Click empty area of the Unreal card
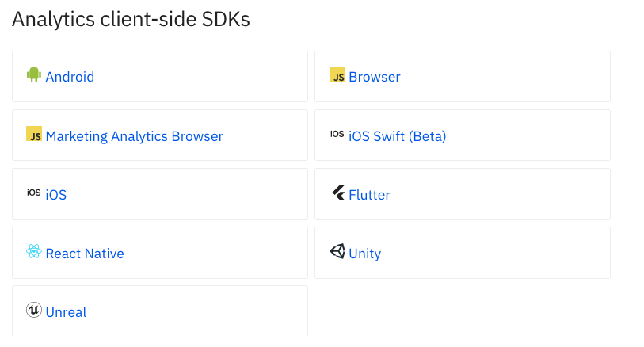644x347 pixels. (198, 311)
